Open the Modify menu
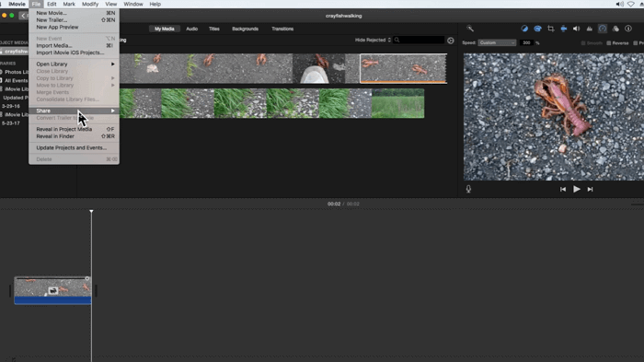644x362 pixels. click(90, 4)
